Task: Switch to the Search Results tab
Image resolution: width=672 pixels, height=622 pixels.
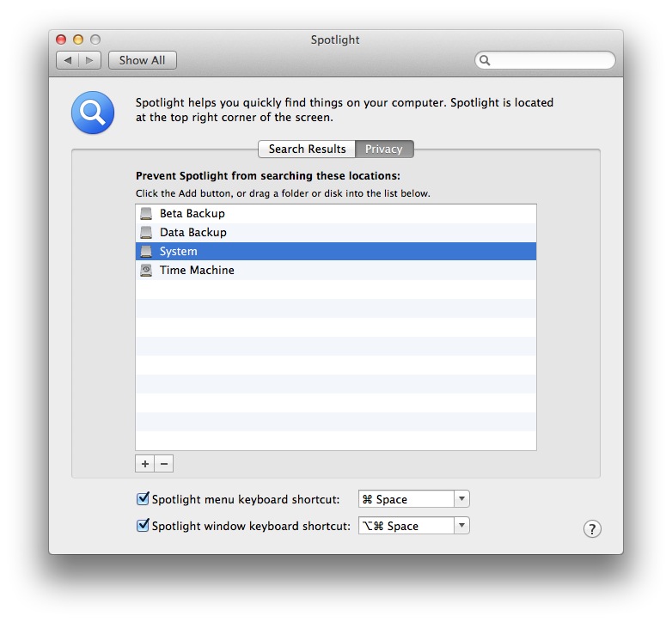Action: (307, 149)
